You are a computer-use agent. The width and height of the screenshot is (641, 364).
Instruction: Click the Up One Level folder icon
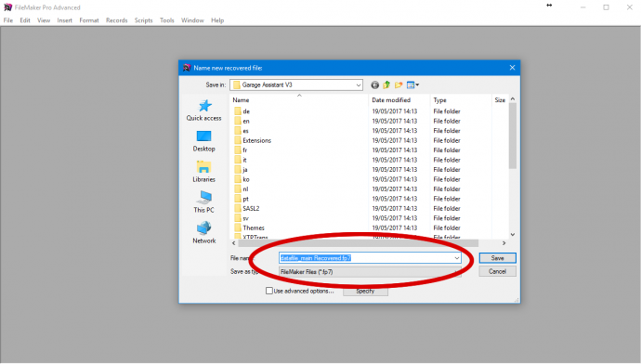386,85
